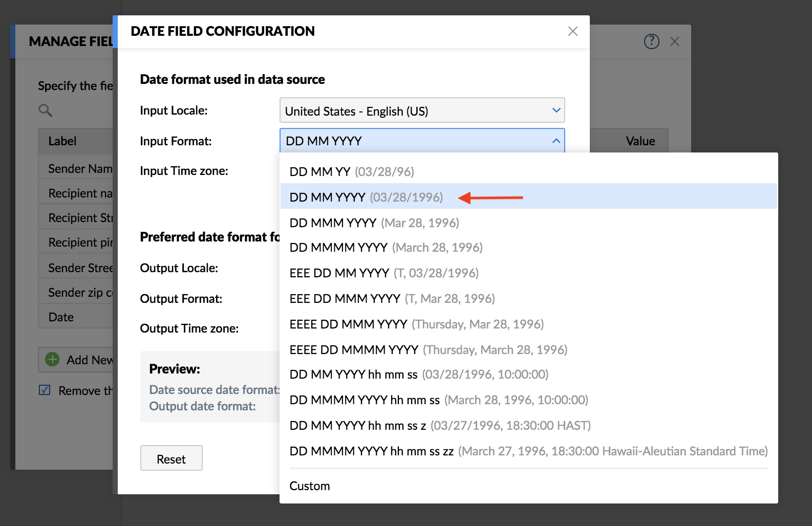Click the green plus Add New icon
This screenshot has width=812, height=526.
tap(52, 360)
